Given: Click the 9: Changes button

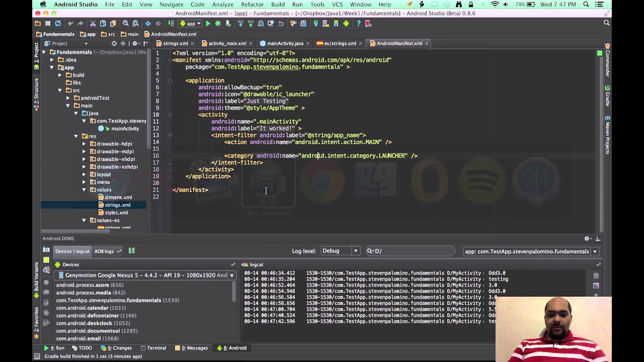Looking at the screenshot, I should click(x=116, y=348).
